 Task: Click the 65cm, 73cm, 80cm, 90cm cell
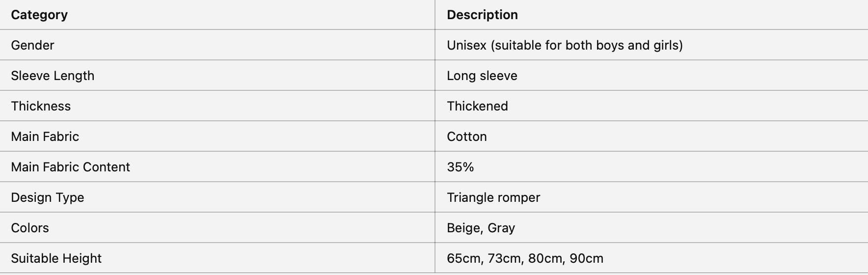(525, 258)
